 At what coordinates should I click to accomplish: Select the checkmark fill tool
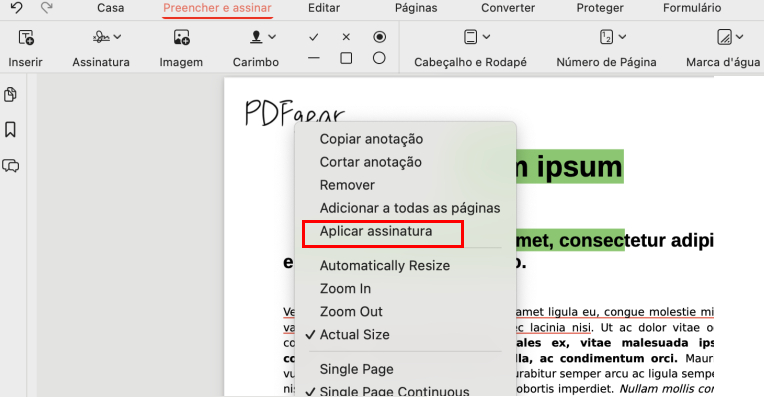coord(314,37)
